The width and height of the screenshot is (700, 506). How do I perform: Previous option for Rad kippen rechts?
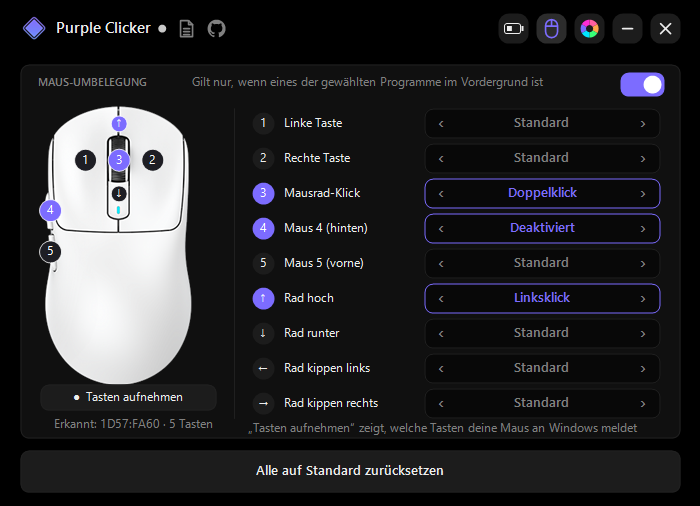pos(441,404)
